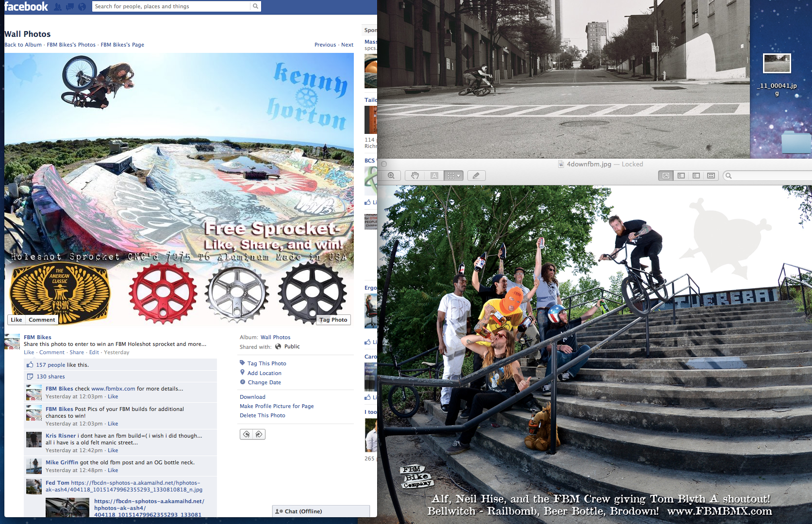Like Mike Griffin's comment

click(x=113, y=470)
